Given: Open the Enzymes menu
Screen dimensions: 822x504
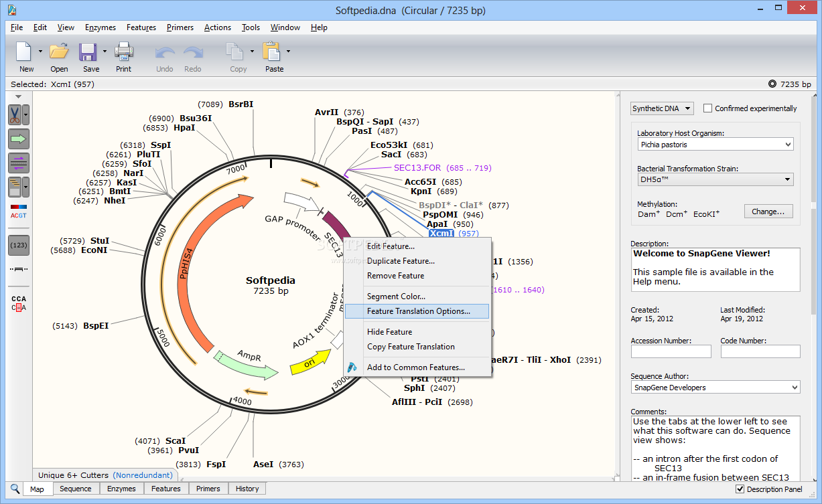Looking at the screenshot, I should [100, 27].
